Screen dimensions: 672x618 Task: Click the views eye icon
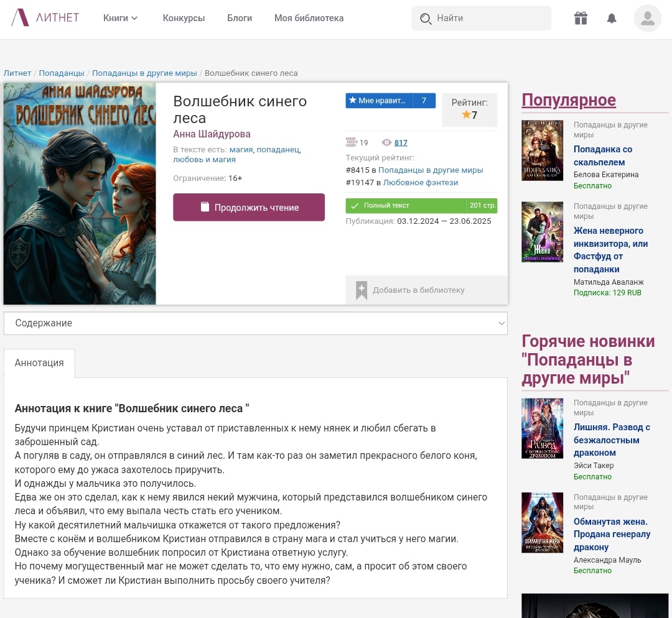click(386, 142)
